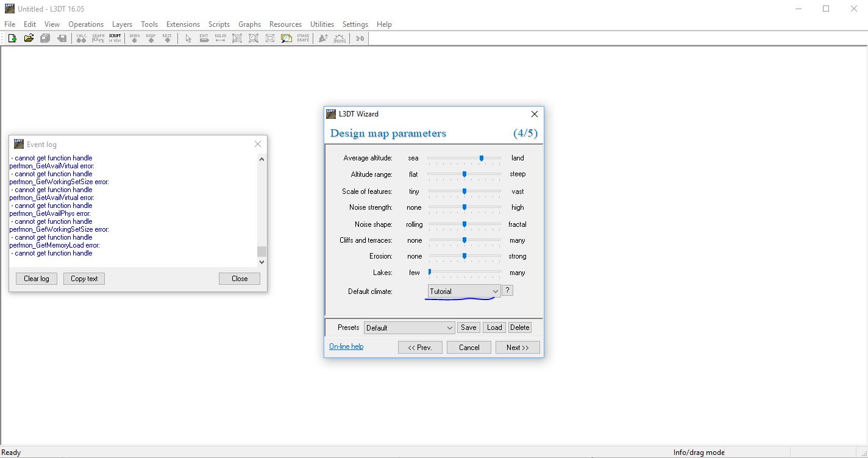Image resolution: width=868 pixels, height=458 pixels.
Task: Expand the Presets dropdown showing Default
Action: pyautogui.click(x=409, y=327)
